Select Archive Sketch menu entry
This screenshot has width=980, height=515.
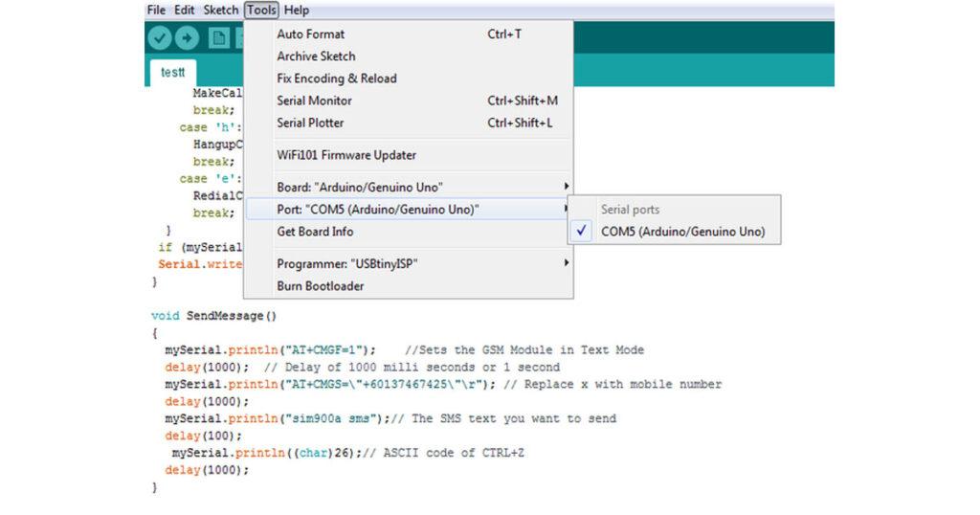pos(316,56)
